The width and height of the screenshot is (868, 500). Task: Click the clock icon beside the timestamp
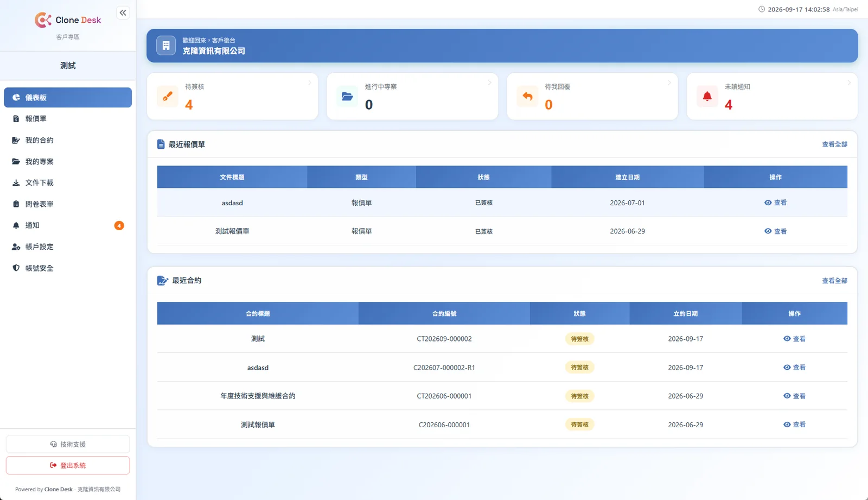762,9
